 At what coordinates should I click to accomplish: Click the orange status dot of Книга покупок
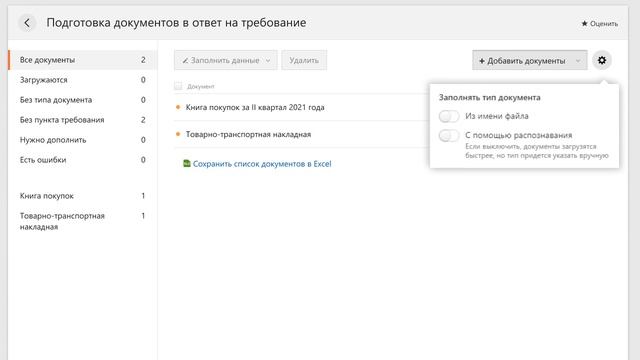(178, 107)
